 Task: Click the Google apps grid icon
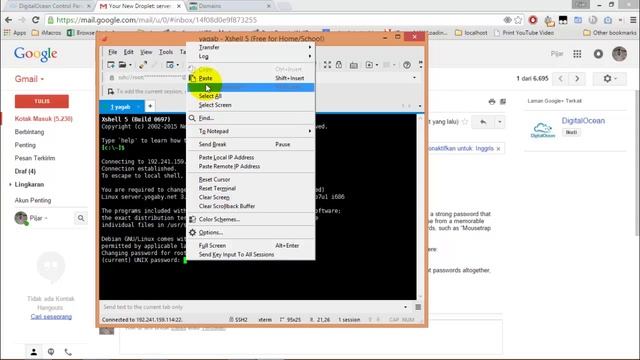[x=577, y=54]
